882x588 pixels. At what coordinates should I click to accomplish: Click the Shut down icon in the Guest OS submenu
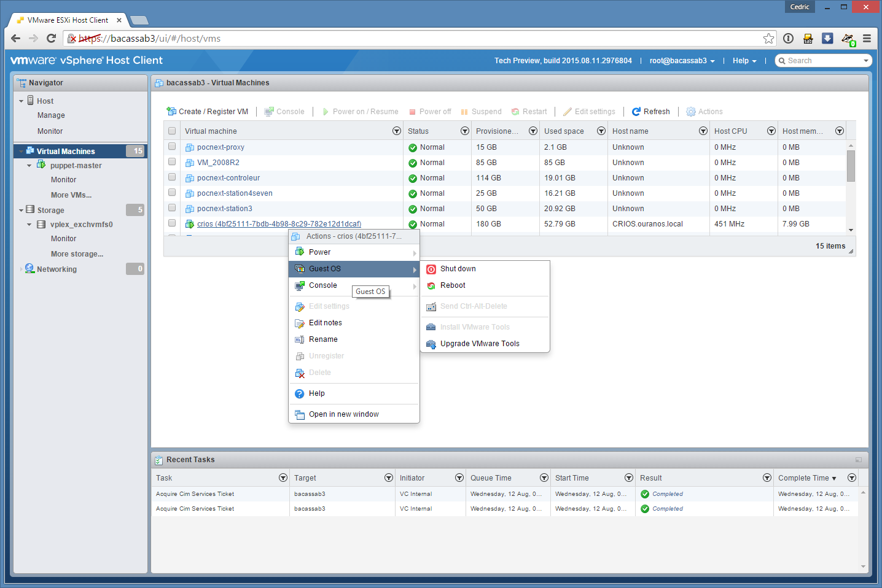tap(431, 269)
